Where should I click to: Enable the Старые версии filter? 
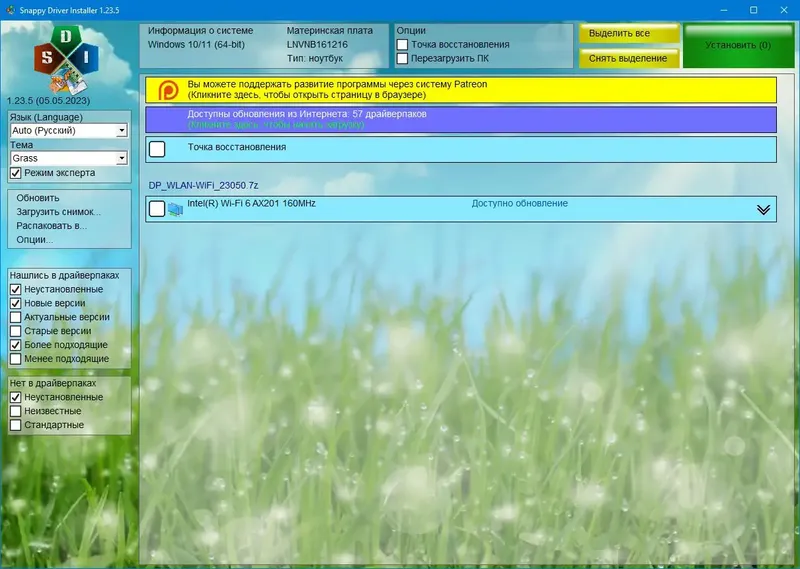click(16, 331)
